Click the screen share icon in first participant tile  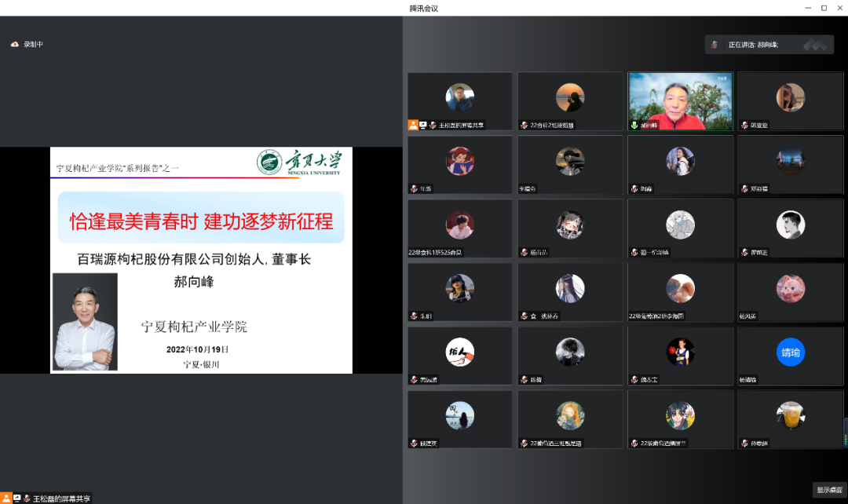coord(422,125)
